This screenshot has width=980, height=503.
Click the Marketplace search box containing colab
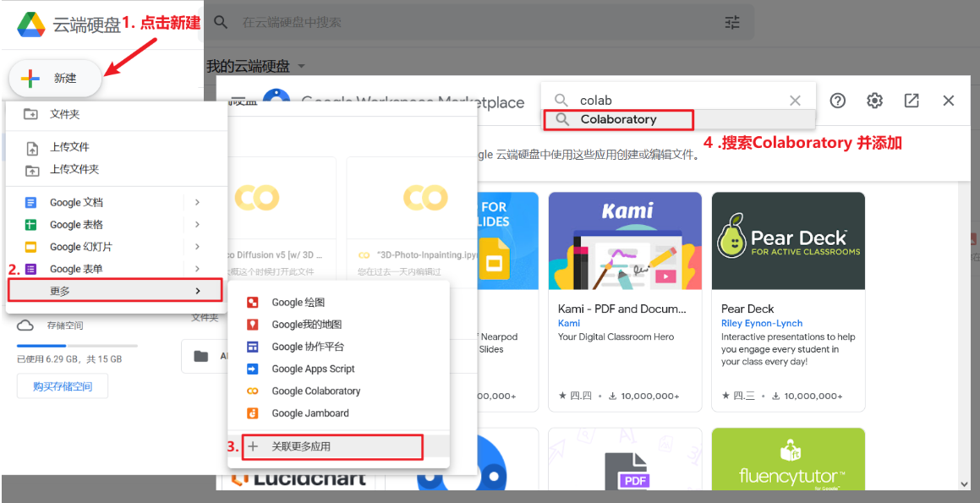677,101
